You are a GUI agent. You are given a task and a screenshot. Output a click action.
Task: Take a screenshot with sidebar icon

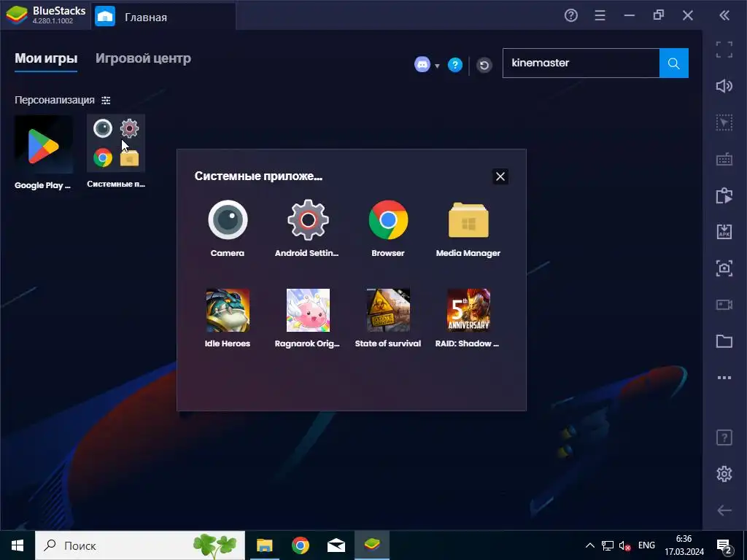click(724, 268)
